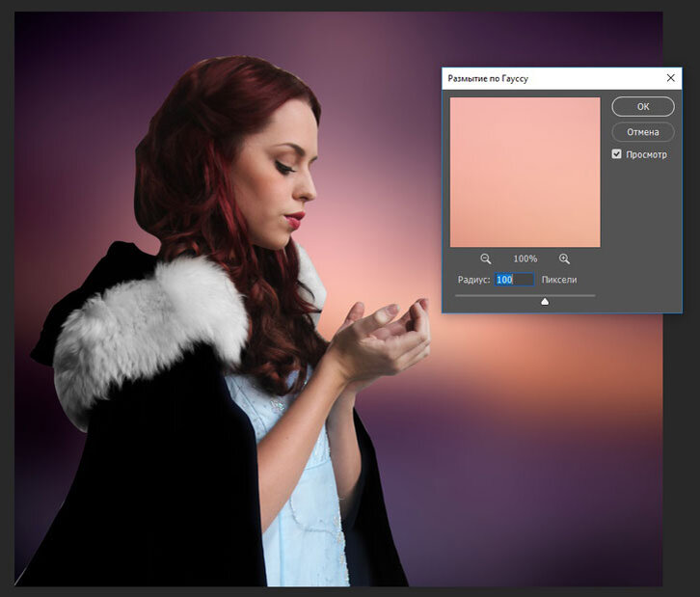The image size is (700, 597).
Task: Confirm blur with the OK button
Action: [643, 107]
